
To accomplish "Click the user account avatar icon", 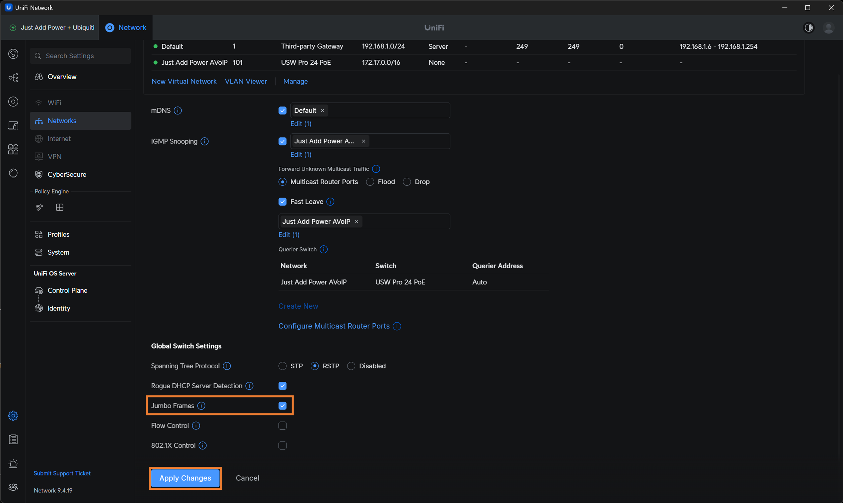I will point(828,28).
